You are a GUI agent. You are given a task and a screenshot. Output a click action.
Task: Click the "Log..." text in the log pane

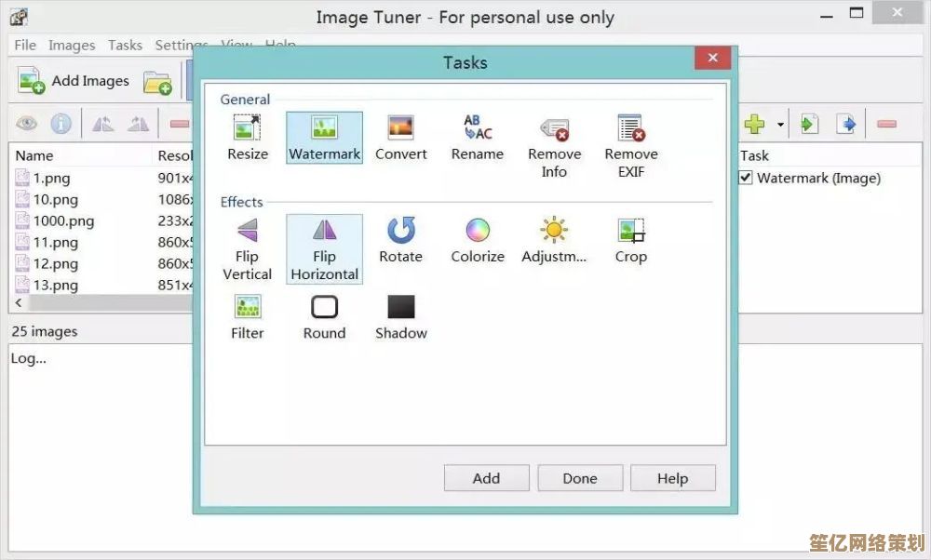point(28,358)
